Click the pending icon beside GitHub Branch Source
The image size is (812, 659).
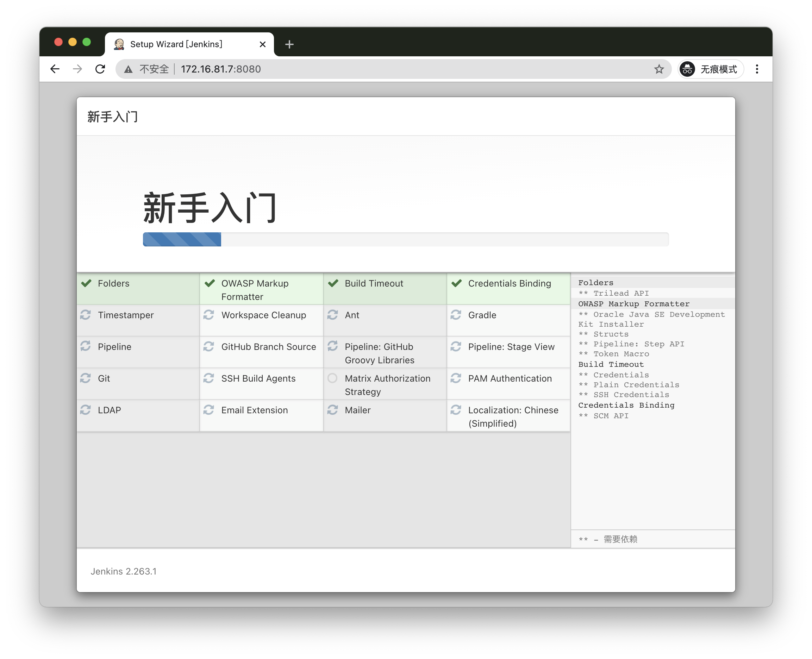point(209,346)
